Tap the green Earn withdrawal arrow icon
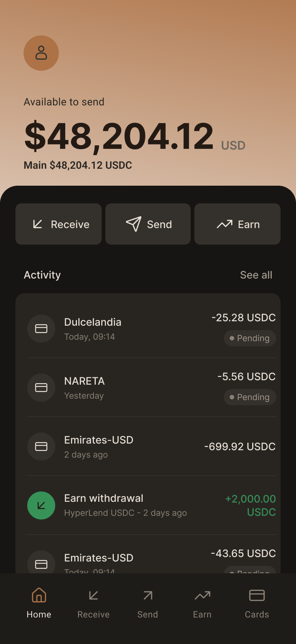296x644 pixels. [x=41, y=505]
